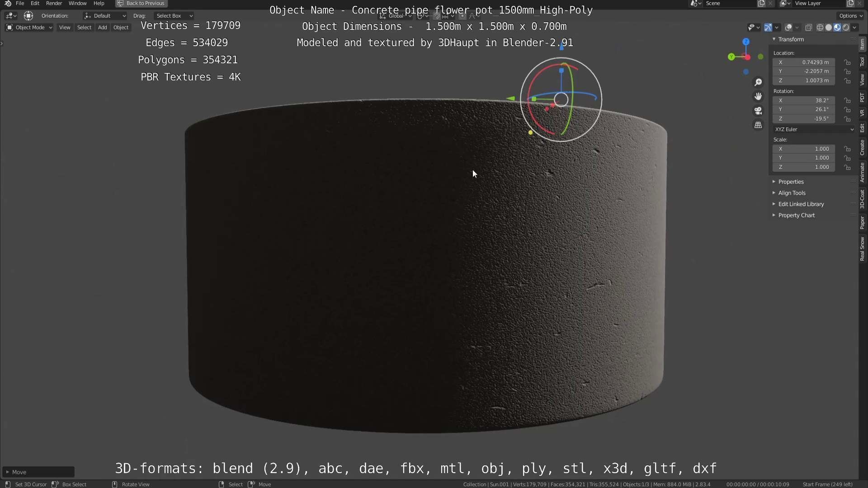
Task: Open the Options dropdown
Action: (x=851, y=16)
